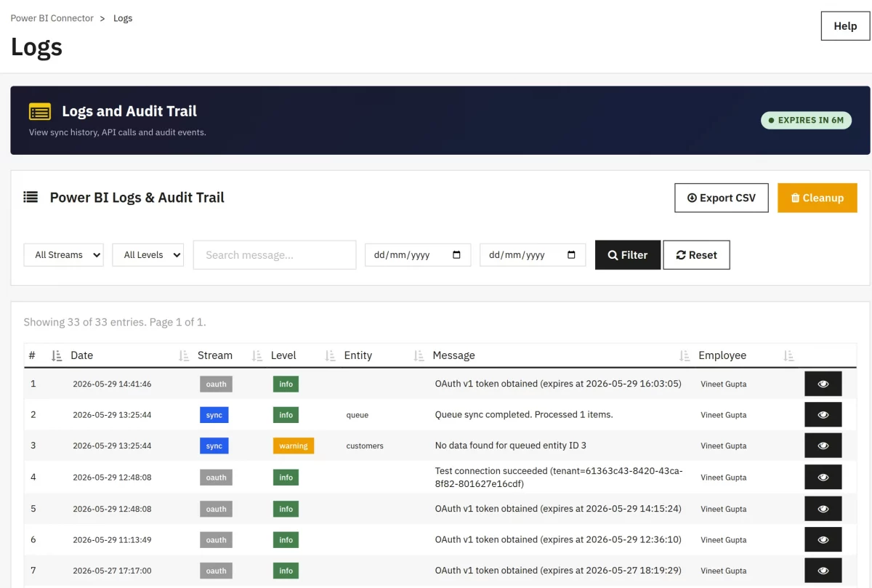Open the All Levels dropdown

point(148,255)
